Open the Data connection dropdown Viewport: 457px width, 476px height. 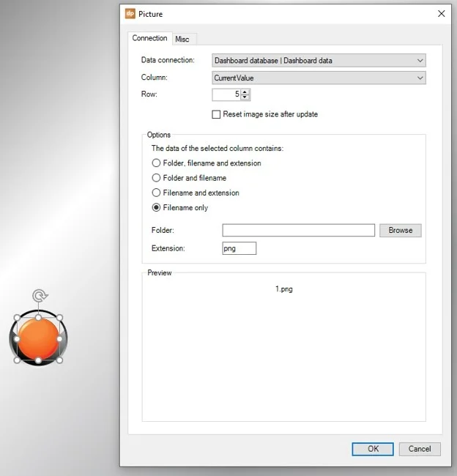click(319, 60)
